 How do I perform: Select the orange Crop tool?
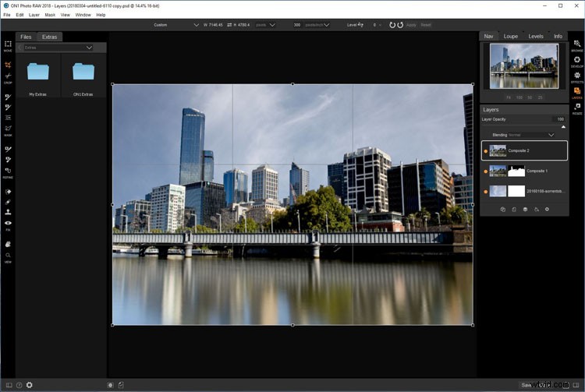point(8,65)
